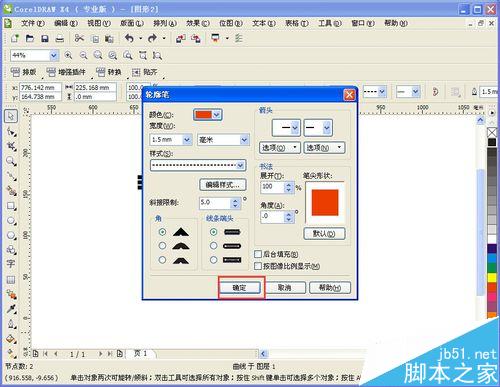Select the Polygon tool
This screenshot has width=500, height=387.
11,235
